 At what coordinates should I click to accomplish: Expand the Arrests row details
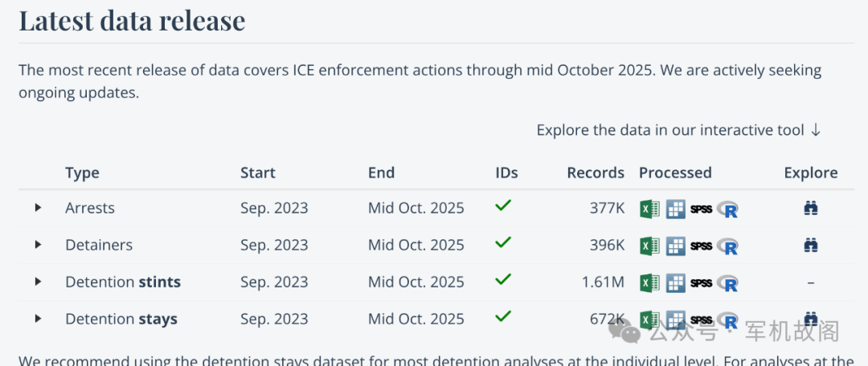click(38, 208)
